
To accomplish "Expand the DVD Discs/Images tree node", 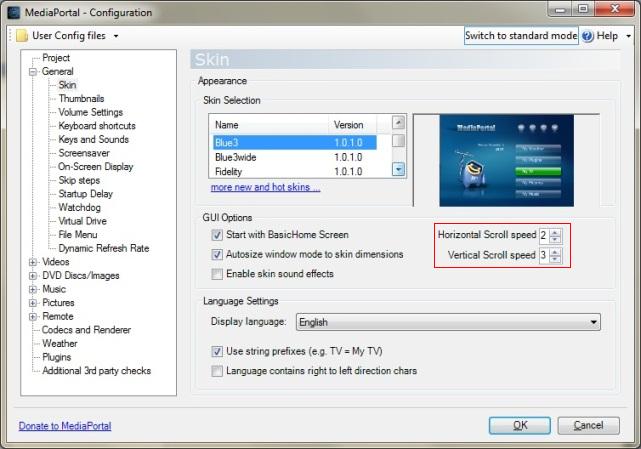I will pyautogui.click(x=33, y=276).
